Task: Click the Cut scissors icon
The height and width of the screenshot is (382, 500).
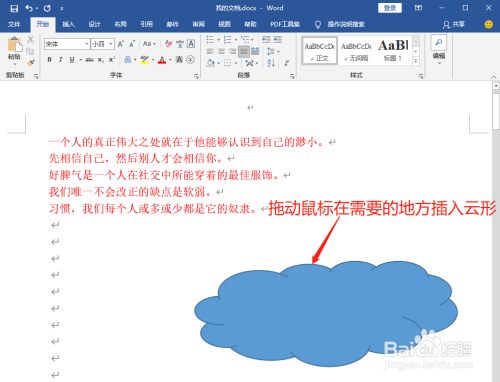Action: coord(30,40)
